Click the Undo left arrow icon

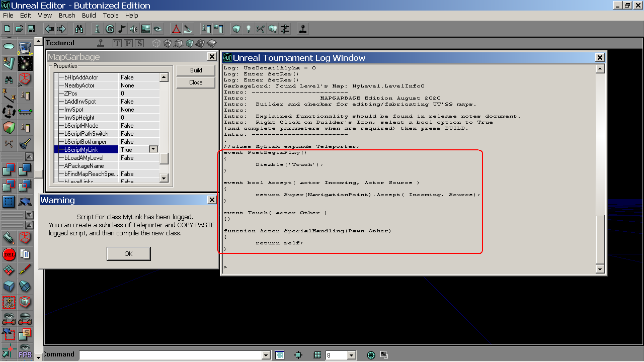point(49,29)
